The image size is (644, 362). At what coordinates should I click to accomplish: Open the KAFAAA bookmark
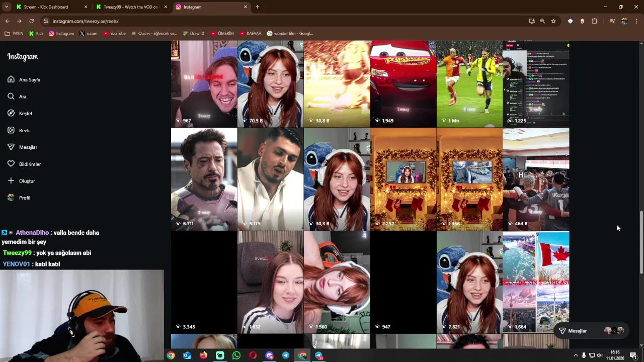coord(251,34)
